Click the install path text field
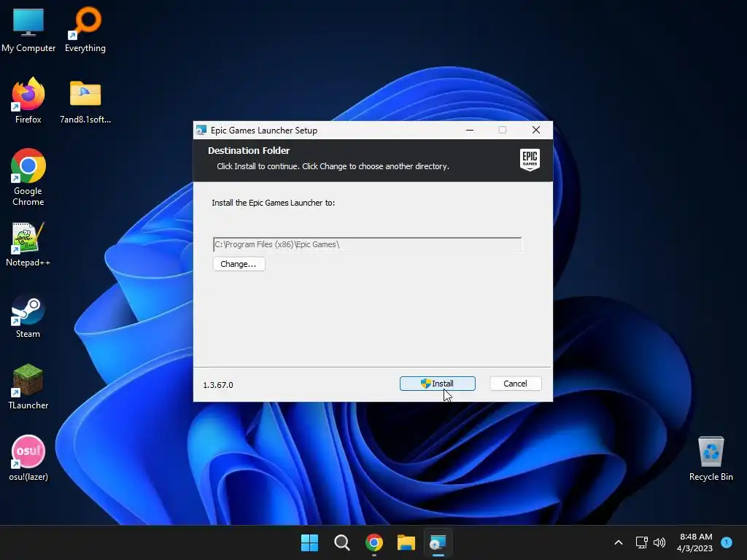This screenshot has width=747, height=560. (368, 244)
